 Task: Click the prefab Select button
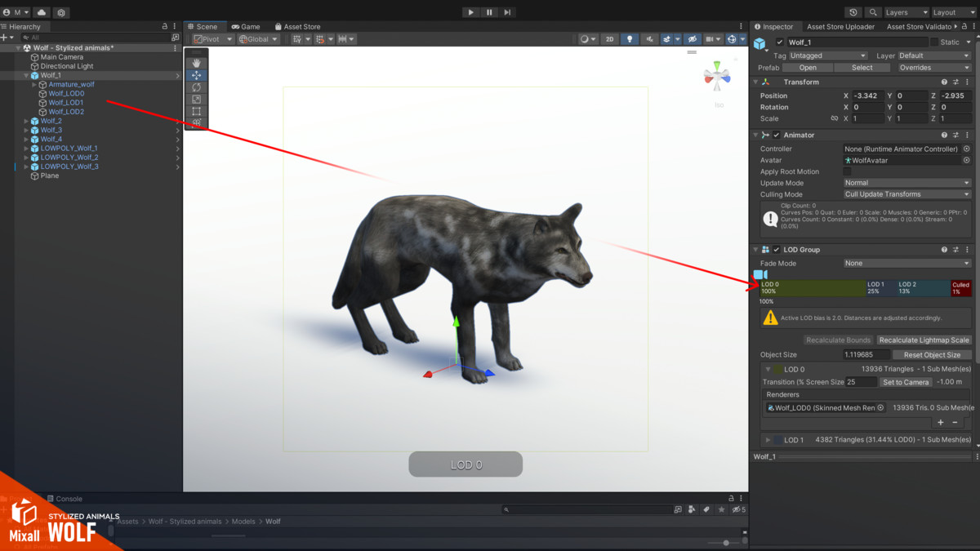[862, 68]
